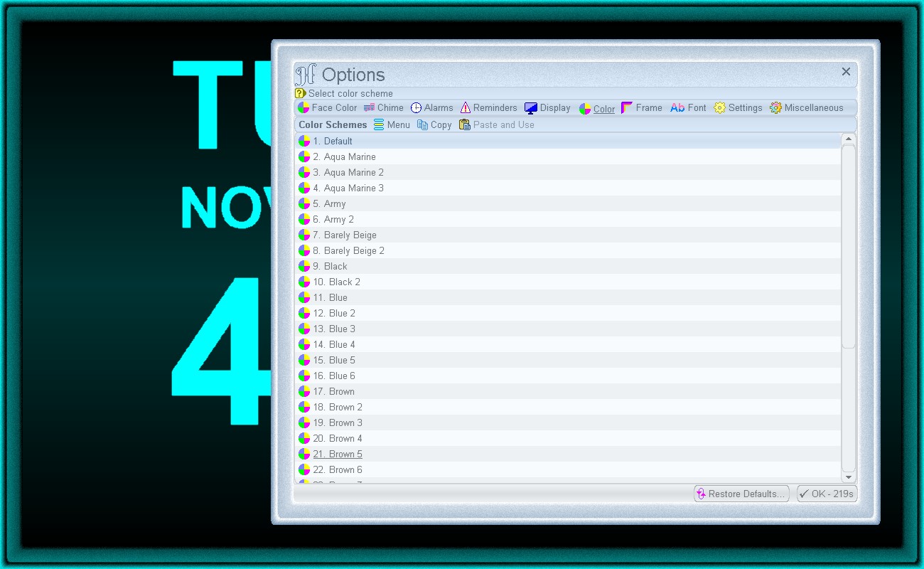The width and height of the screenshot is (924, 569).
Task: Click the Reminders warning triangle icon
Action: pyautogui.click(x=466, y=108)
